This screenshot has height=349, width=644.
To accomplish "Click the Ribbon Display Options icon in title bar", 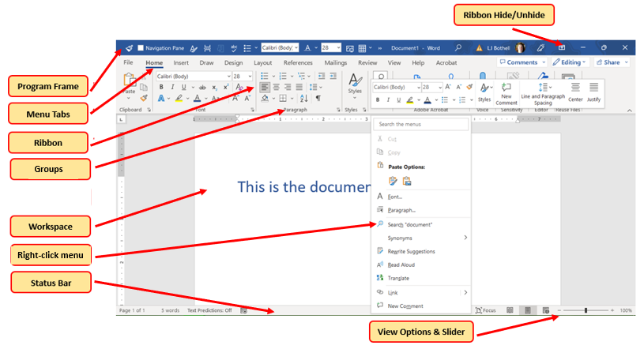I will [x=561, y=47].
